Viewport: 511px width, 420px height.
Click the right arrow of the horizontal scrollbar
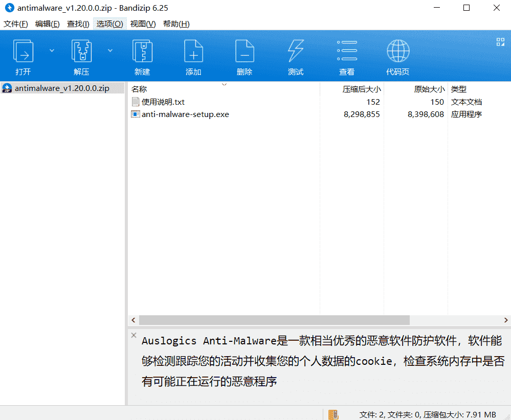[506, 320]
